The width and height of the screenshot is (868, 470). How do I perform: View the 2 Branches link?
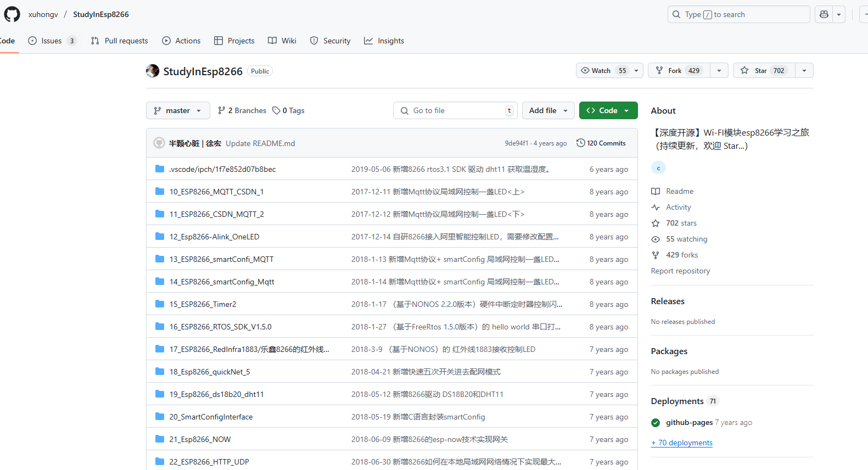[x=242, y=110]
